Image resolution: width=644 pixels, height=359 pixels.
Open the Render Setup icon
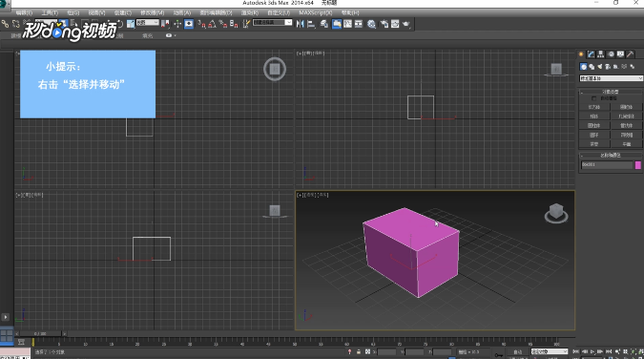(x=384, y=24)
